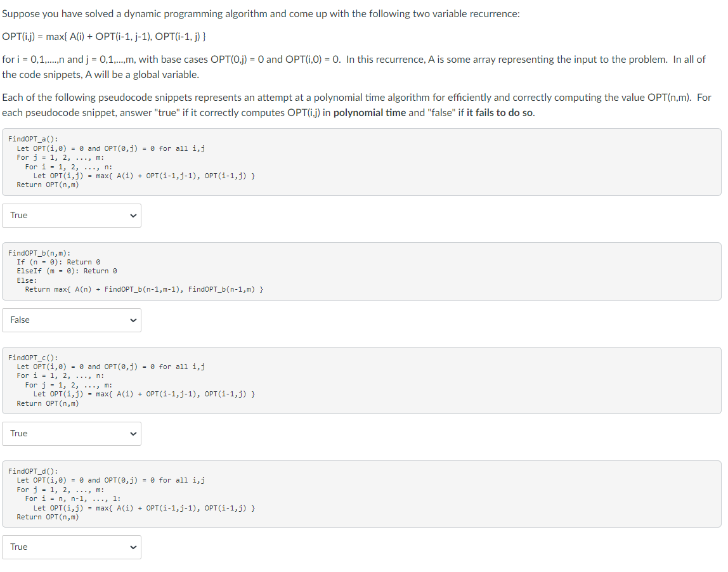Open the answer dropdown below FindOPT_a

[72, 215]
